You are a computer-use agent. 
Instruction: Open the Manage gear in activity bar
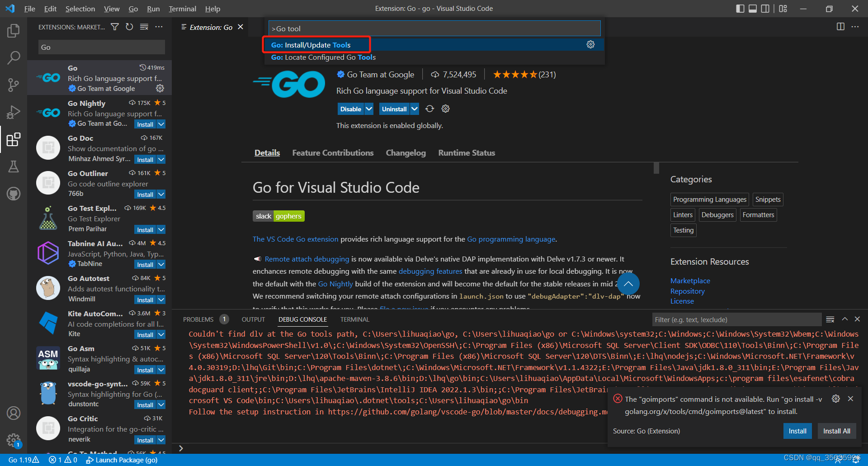[14, 440]
